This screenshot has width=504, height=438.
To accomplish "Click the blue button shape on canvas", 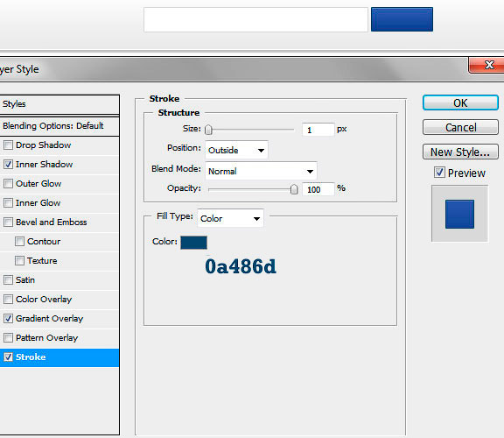I will point(402,19).
